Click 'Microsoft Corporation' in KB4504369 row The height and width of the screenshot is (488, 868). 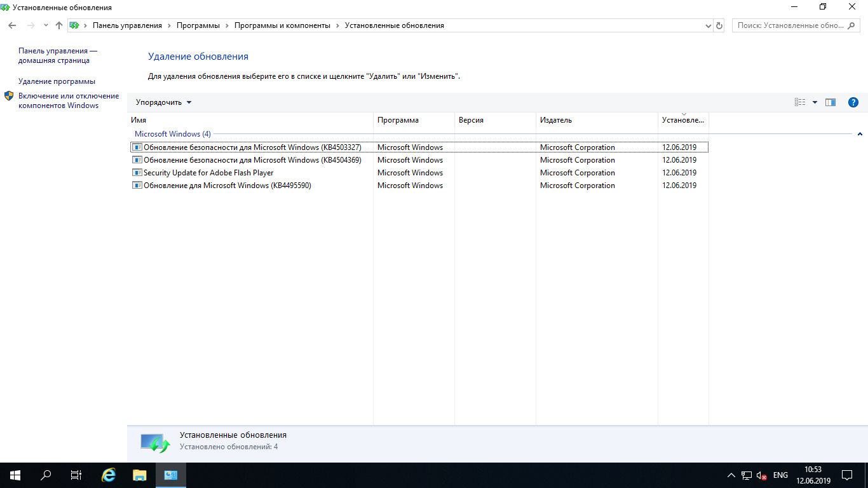(578, 160)
